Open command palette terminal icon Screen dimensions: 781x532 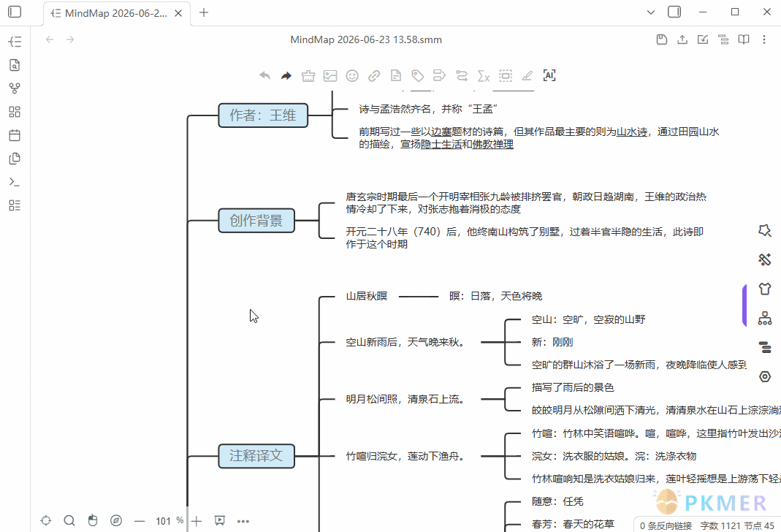click(x=15, y=182)
